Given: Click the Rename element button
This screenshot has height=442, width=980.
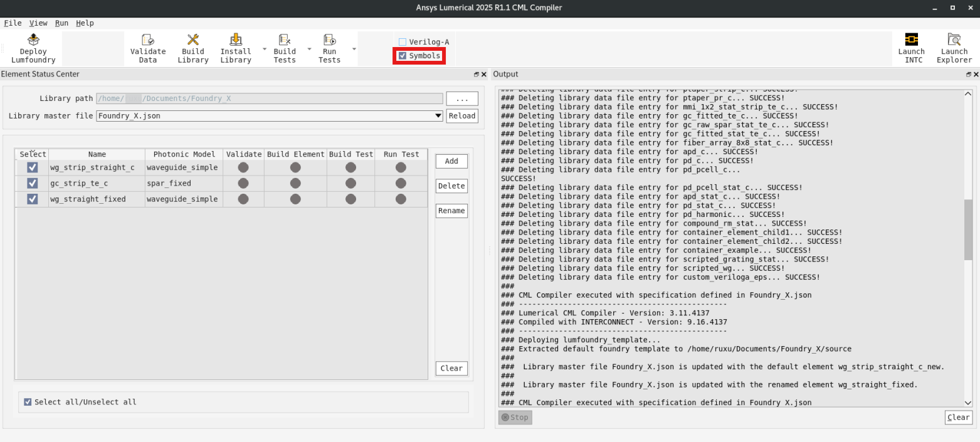Looking at the screenshot, I should point(451,211).
